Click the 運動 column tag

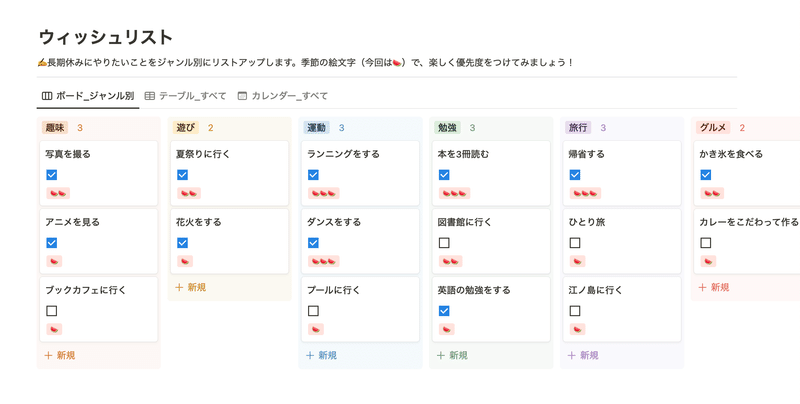[317, 128]
